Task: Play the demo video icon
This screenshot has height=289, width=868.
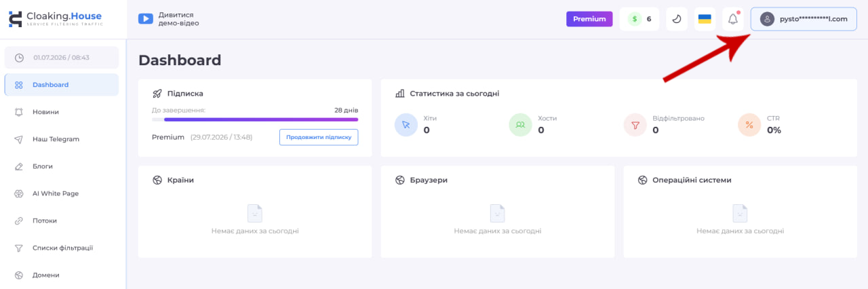Action: tap(145, 19)
